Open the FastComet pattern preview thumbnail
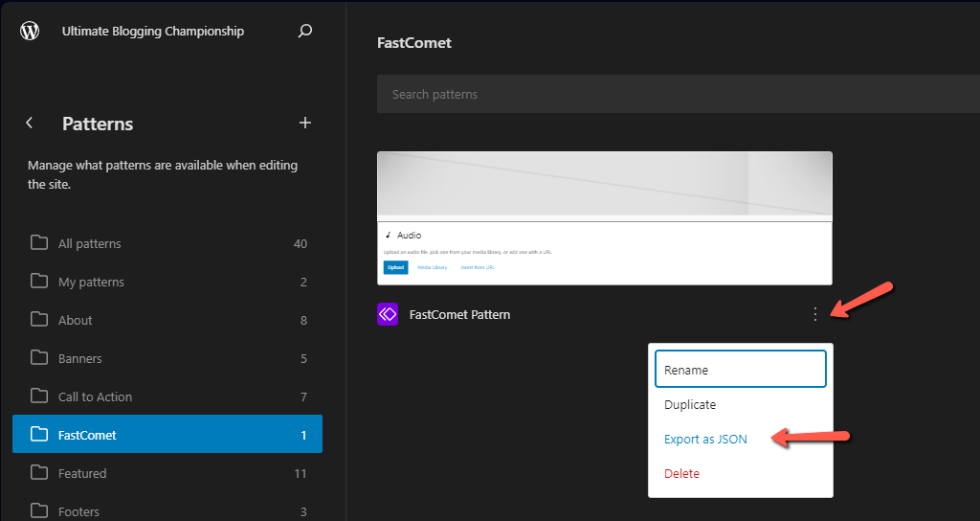 tap(604, 217)
